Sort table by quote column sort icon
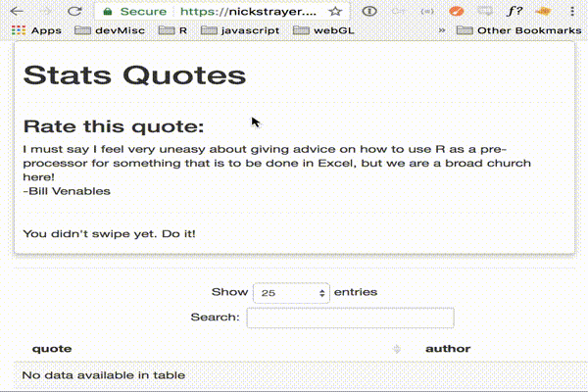This screenshot has width=588, height=392. pyautogui.click(x=396, y=349)
